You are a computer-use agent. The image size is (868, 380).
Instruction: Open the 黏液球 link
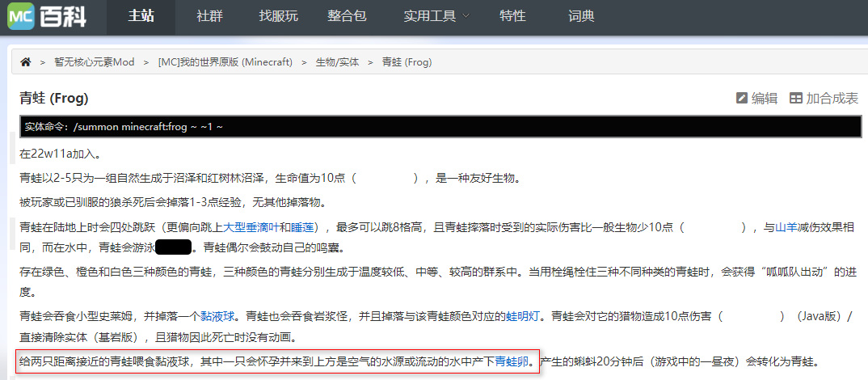click(217, 318)
